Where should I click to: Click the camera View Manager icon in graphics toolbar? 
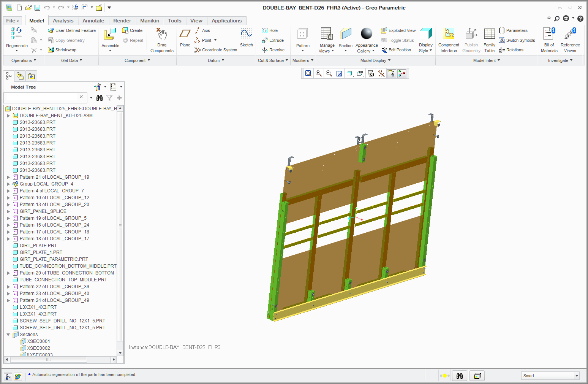(371, 73)
